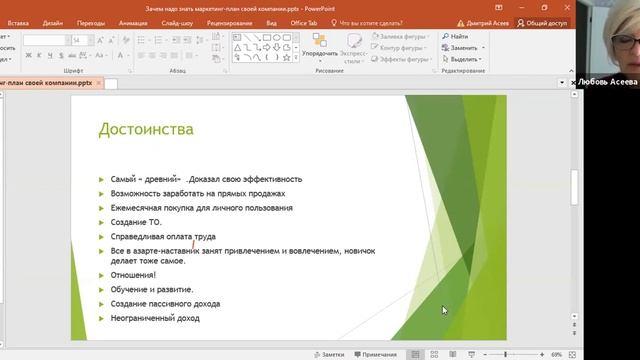Open the line spacing options
The height and width of the screenshot is (360, 640).
200,40
